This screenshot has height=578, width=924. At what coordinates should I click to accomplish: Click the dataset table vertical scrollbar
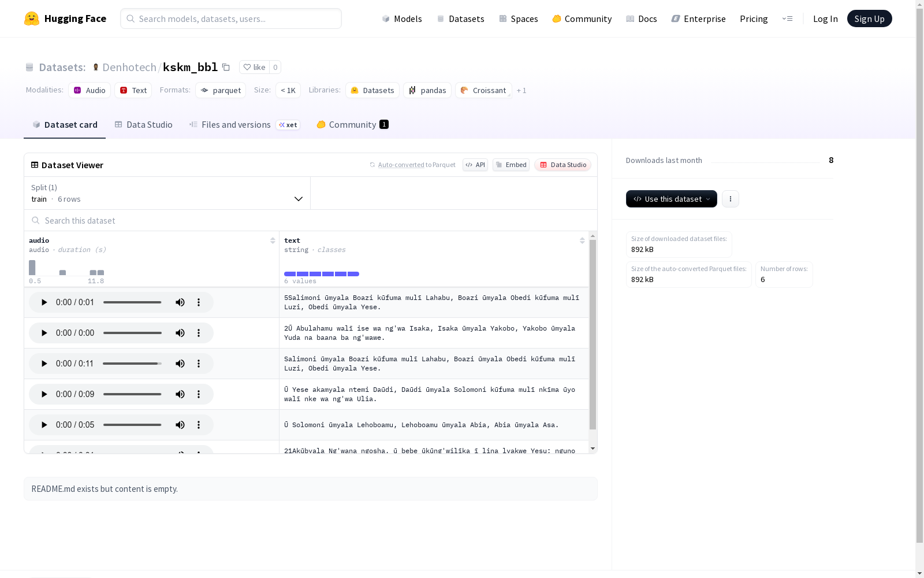click(593, 335)
